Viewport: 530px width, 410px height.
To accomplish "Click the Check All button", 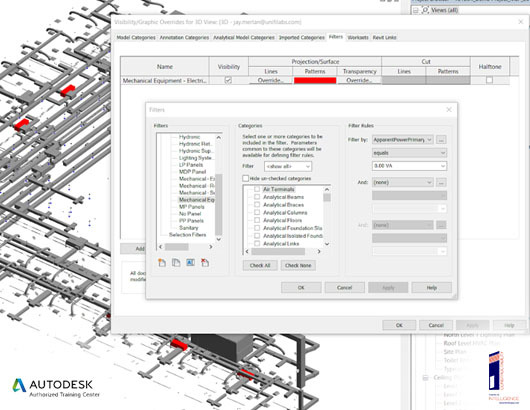I will [x=260, y=265].
